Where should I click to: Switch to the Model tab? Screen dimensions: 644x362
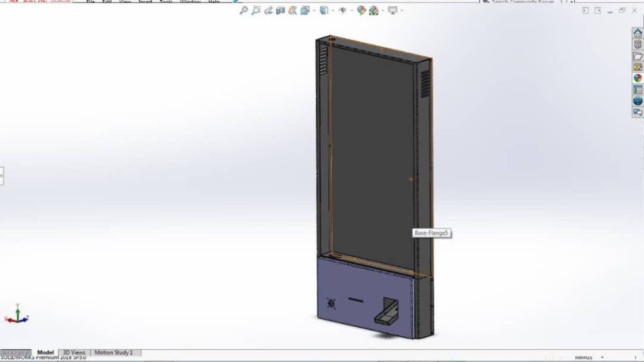pos(45,353)
